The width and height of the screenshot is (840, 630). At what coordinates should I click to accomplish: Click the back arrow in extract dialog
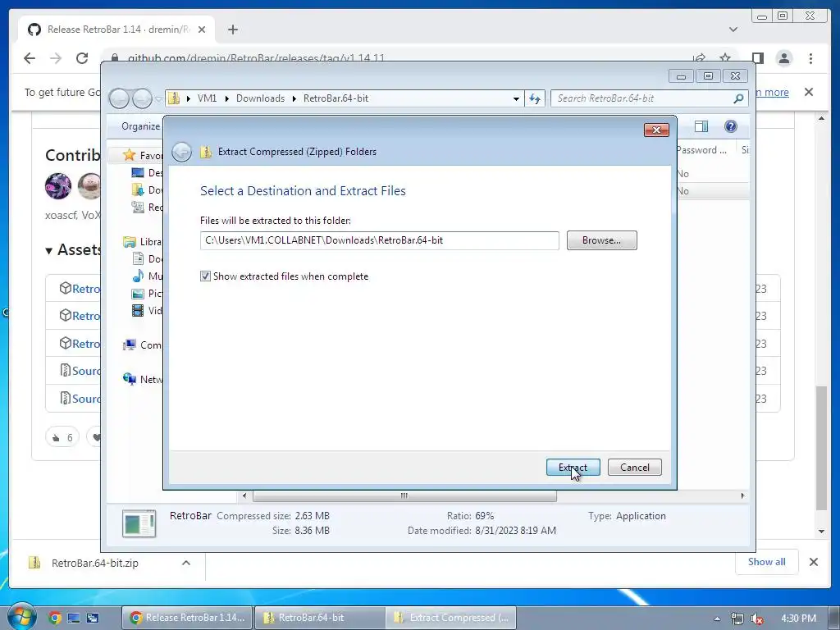coord(181,152)
